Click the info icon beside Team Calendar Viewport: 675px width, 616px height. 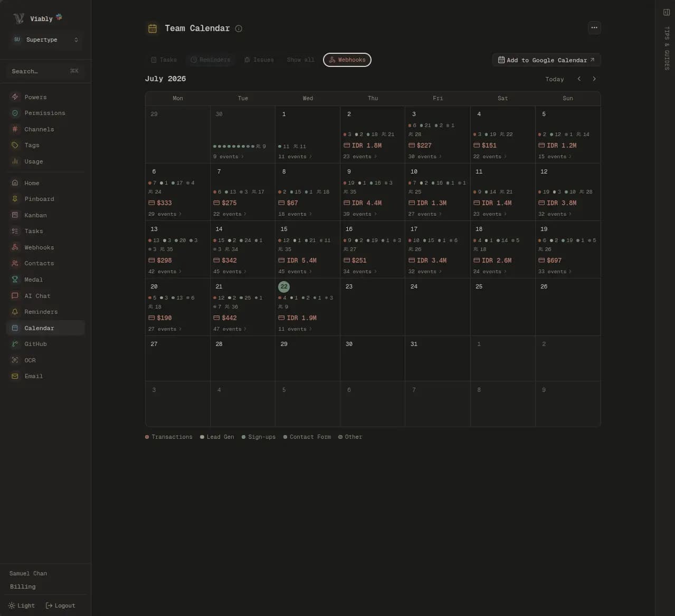click(239, 28)
